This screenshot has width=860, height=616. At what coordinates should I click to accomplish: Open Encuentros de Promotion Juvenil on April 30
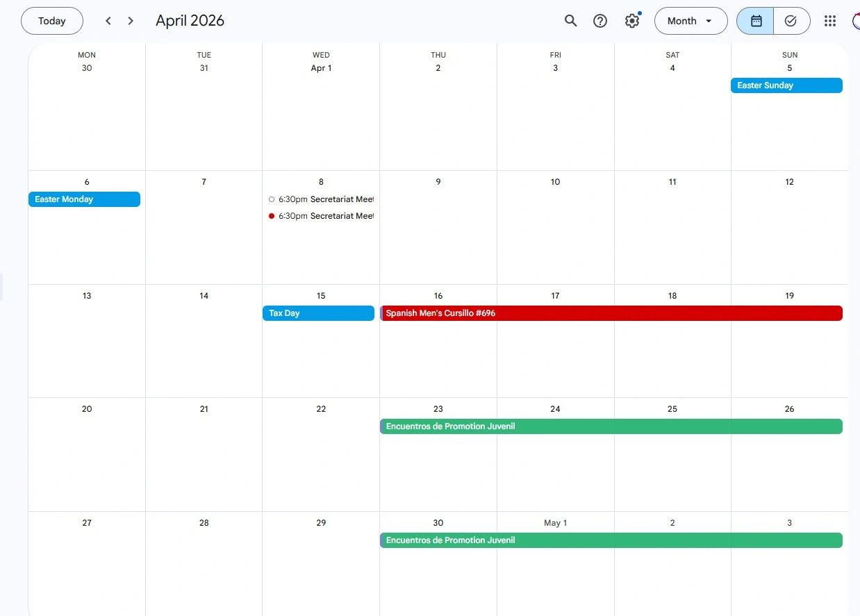pyautogui.click(x=611, y=540)
